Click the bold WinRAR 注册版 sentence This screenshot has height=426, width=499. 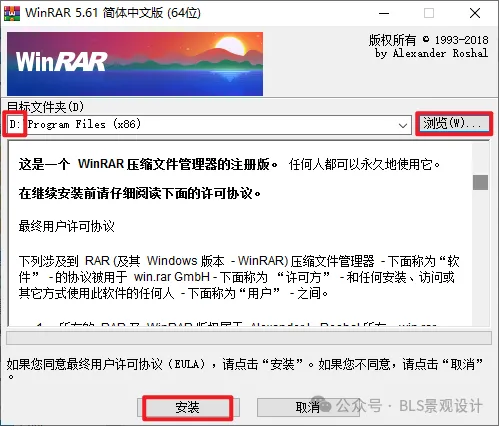point(148,164)
